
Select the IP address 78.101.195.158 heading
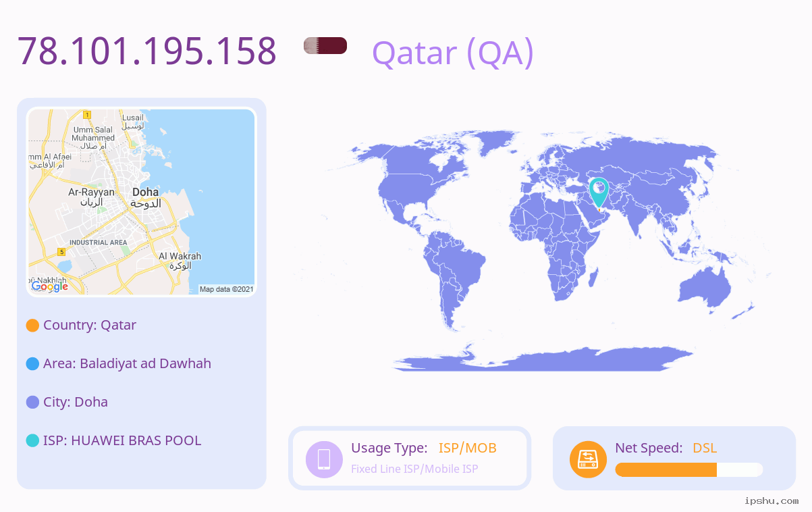tap(147, 51)
